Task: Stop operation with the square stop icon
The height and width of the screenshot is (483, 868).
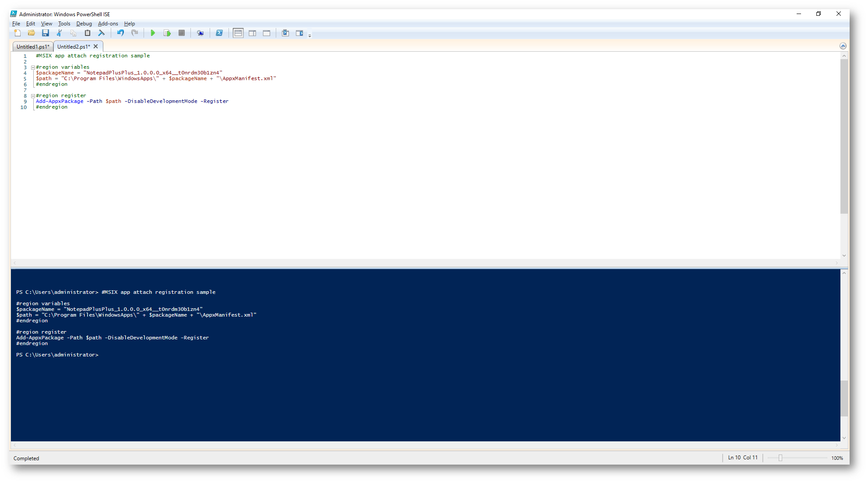Action: click(182, 33)
